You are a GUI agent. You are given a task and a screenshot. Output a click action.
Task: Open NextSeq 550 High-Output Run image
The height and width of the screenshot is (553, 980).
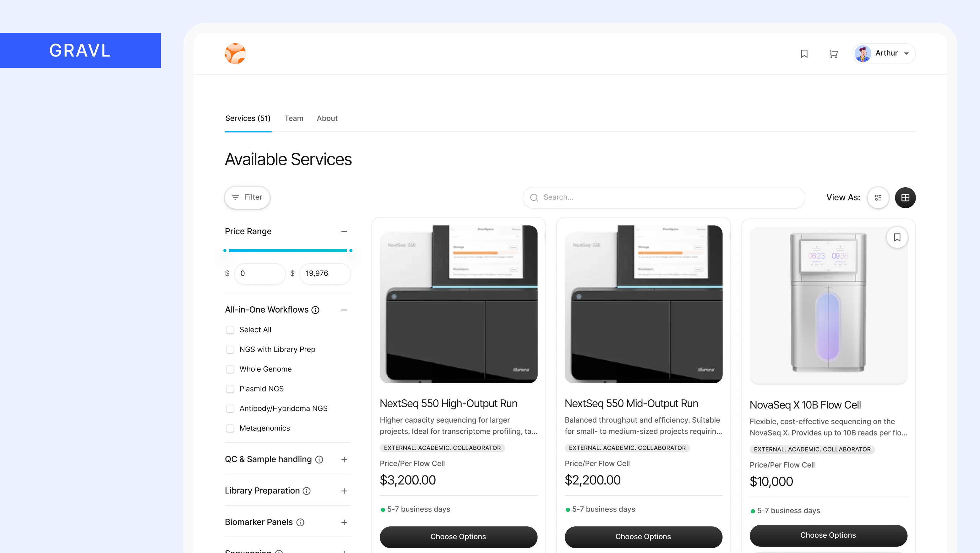[458, 304]
